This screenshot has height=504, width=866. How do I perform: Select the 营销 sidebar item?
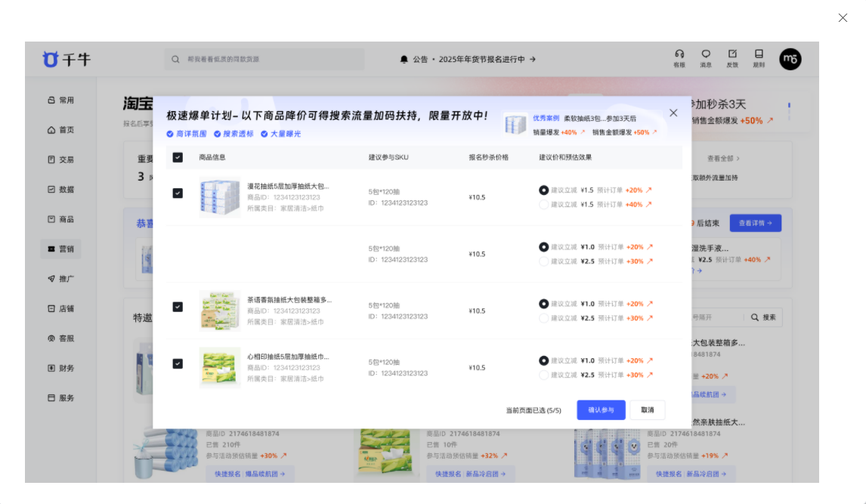(x=60, y=249)
